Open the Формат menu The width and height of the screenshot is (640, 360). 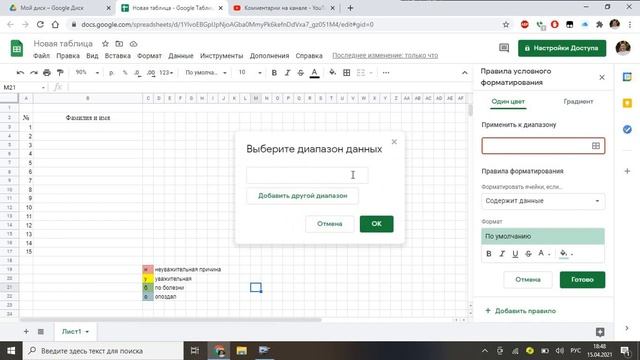click(x=149, y=56)
